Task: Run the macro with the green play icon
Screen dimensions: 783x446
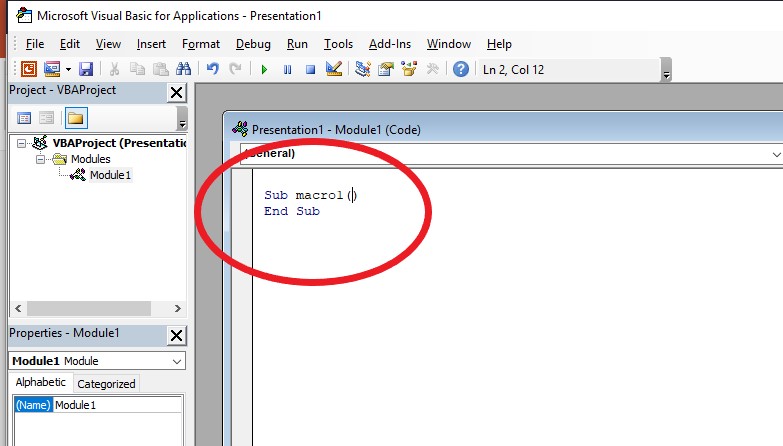Action: 264,69
